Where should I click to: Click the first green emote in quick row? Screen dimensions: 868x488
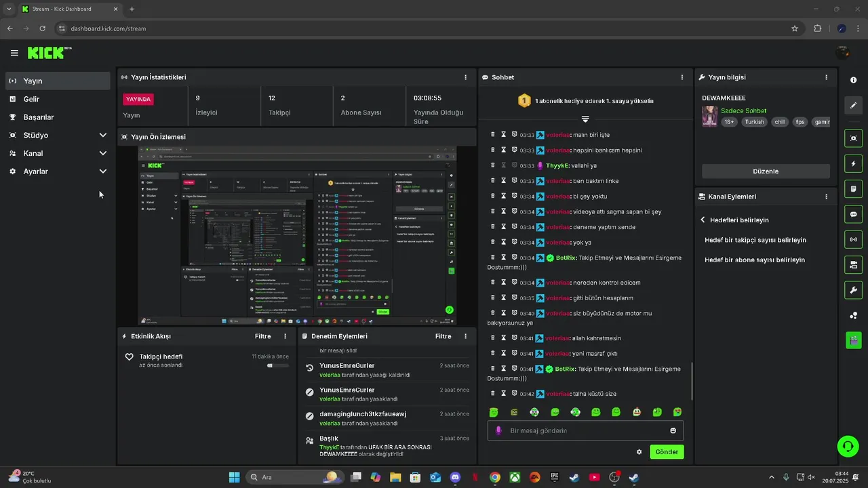(x=494, y=412)
